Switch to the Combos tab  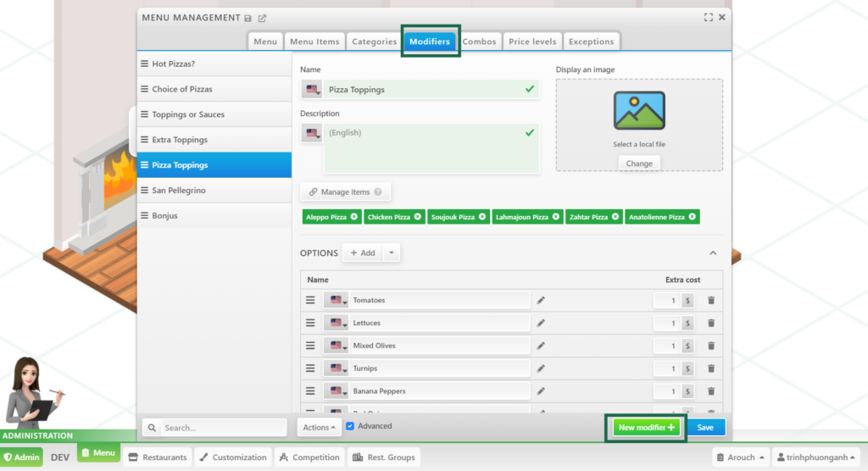coord(479,42)
